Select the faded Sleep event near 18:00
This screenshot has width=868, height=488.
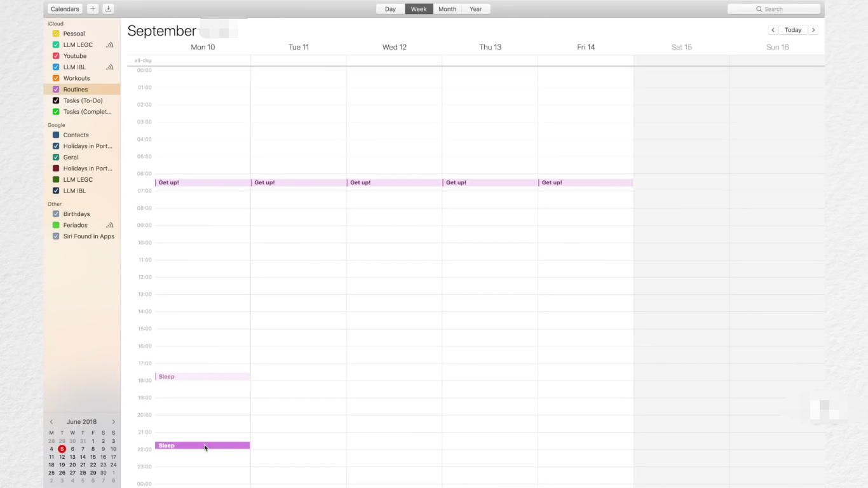pyautogui.click(x=203, y=377)
